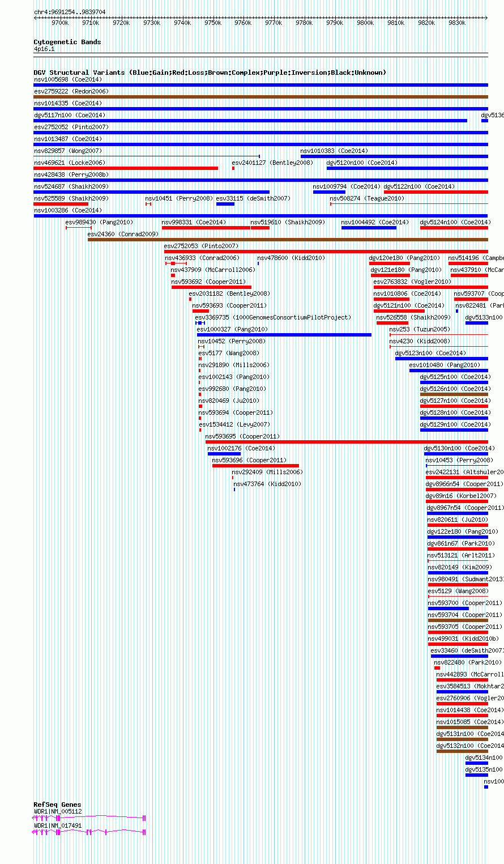Open nsv1010383 (Coe2014) variant label
Screen dimensions: 504x864
click(x=334, y=151)
